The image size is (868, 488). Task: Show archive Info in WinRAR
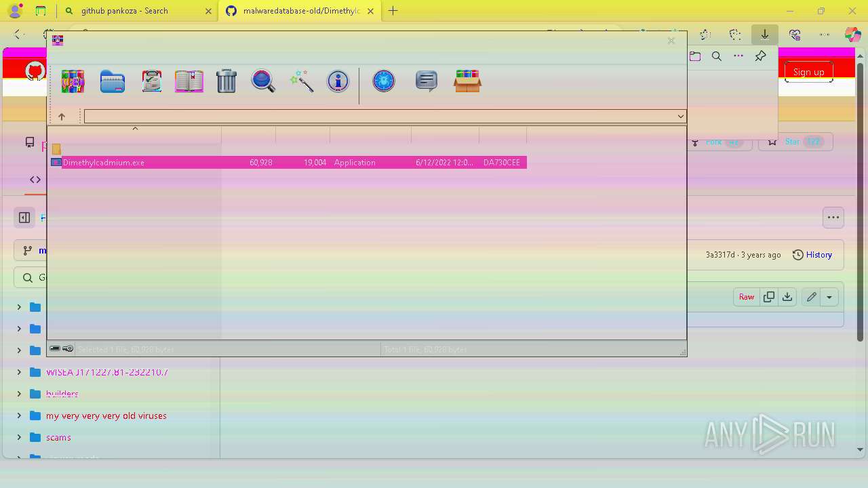pos(338,81)
